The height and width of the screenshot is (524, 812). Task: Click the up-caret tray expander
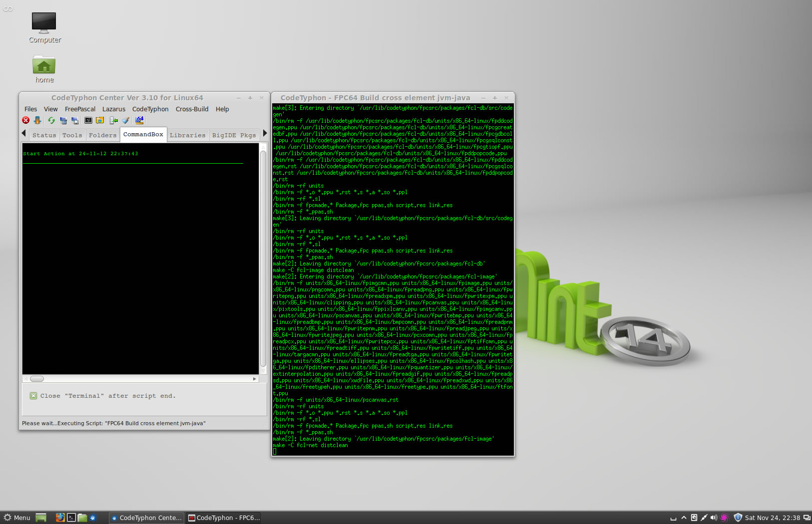click(x=684, y=518)
